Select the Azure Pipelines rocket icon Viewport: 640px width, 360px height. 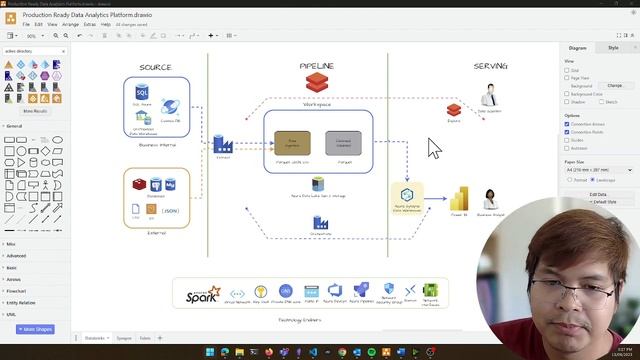coord(361,290)
